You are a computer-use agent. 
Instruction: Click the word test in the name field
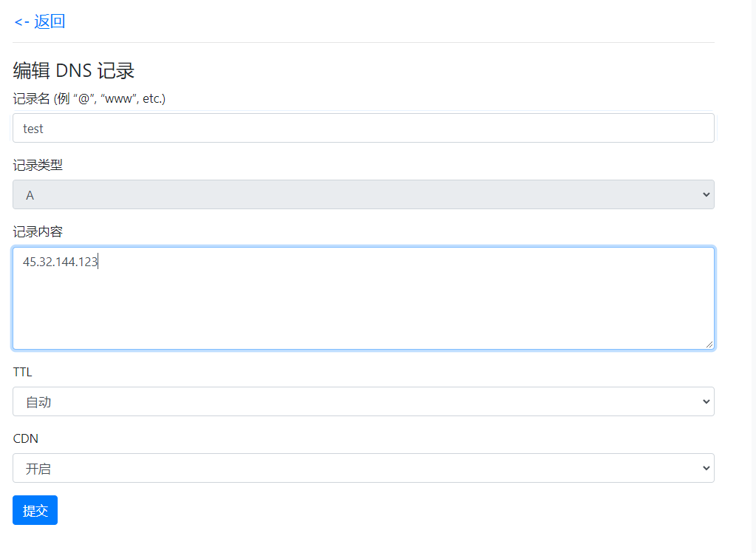(33, 129)
